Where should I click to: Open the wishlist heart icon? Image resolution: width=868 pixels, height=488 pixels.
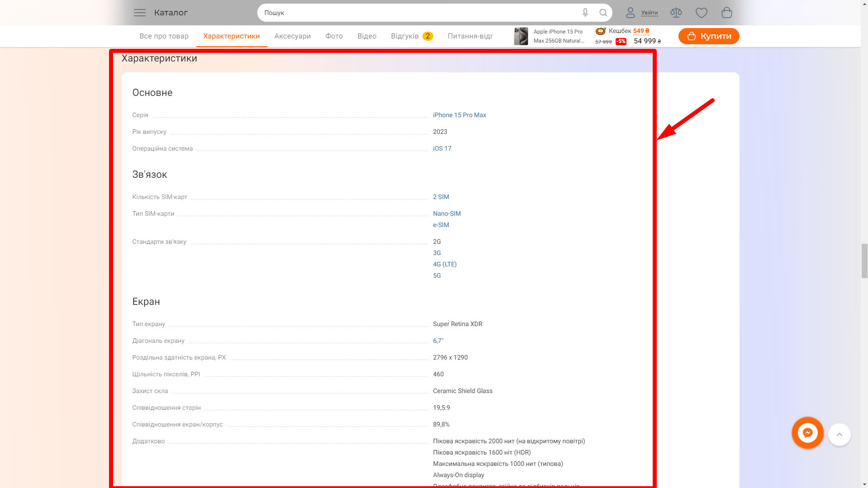pyautogui.click(x=701, y=13)
